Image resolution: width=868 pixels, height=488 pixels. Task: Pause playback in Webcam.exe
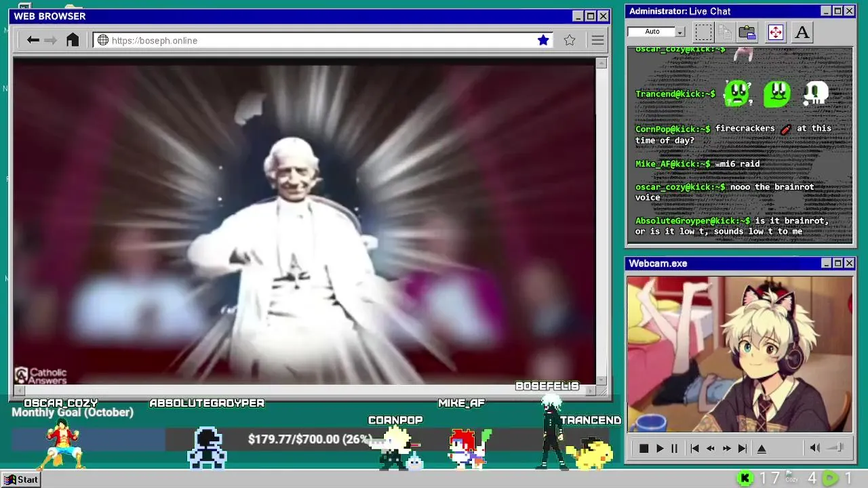[674, 448]
